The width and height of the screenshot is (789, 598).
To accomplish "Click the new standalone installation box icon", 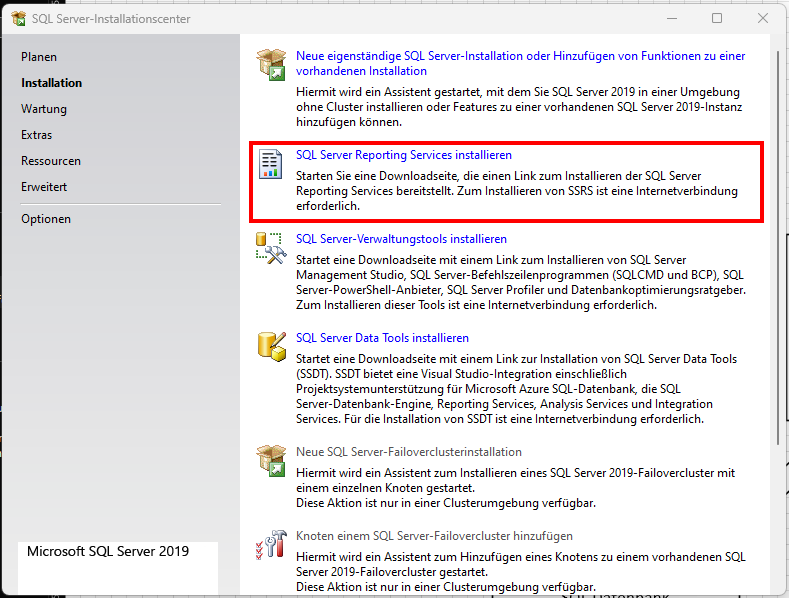I will click(271, 64).
